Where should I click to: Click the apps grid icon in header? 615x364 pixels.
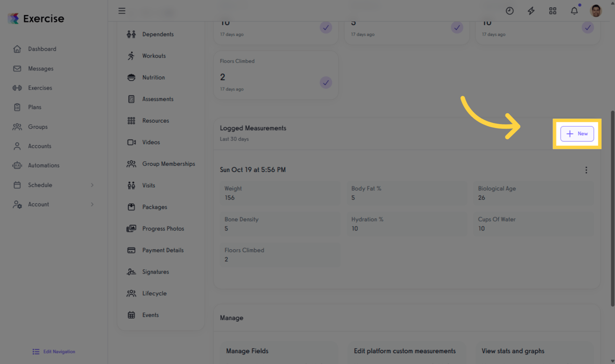click(552, 10)
